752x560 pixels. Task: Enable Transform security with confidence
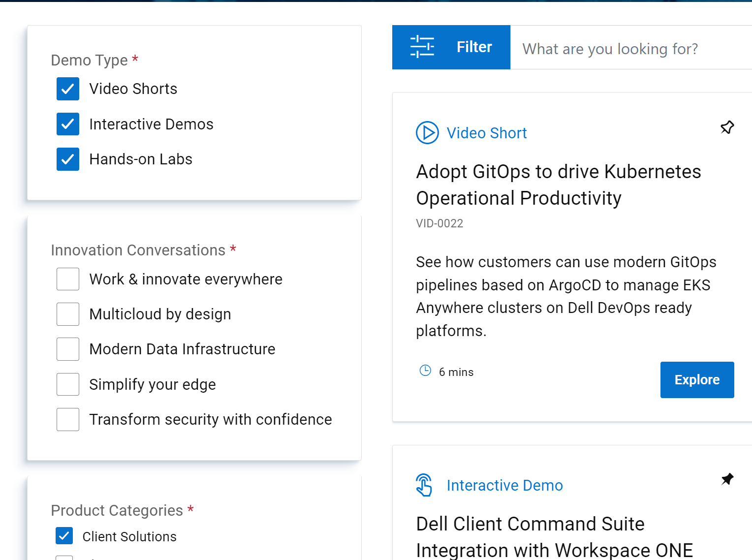coord(67,419)
